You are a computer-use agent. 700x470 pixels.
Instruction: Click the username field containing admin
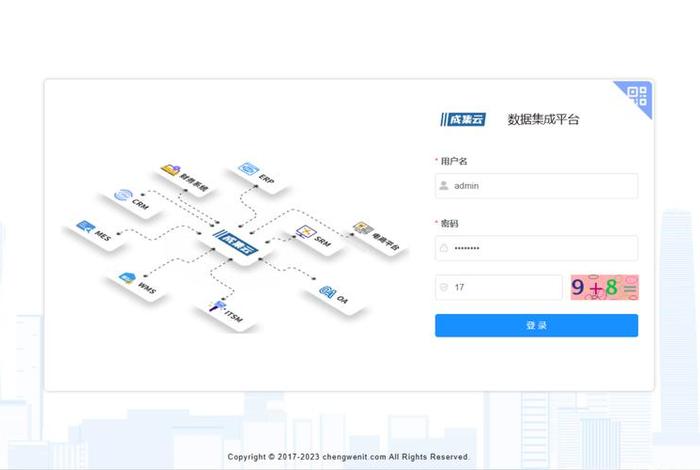536,186
